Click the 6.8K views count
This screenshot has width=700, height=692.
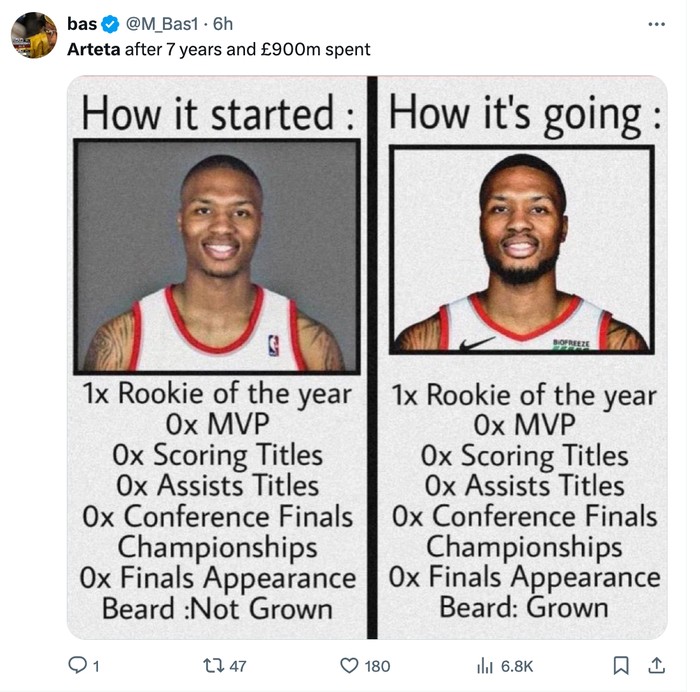pyautogui.click(x=517, y=666)
